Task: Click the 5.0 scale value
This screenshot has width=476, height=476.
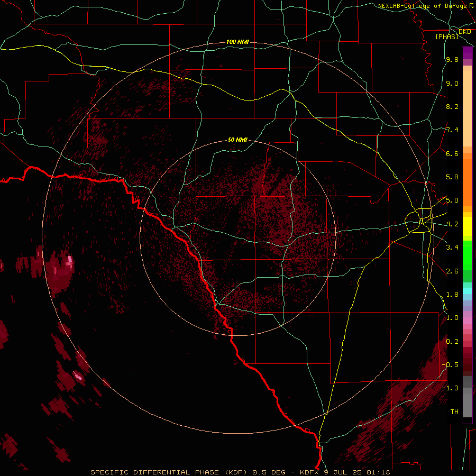Action: [452, 200]
